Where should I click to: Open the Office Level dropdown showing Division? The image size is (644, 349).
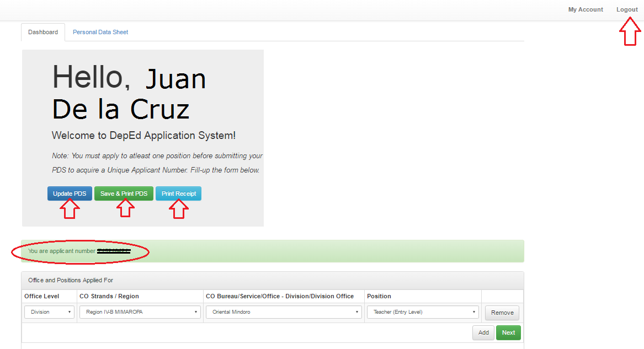[x=49, y=312]
